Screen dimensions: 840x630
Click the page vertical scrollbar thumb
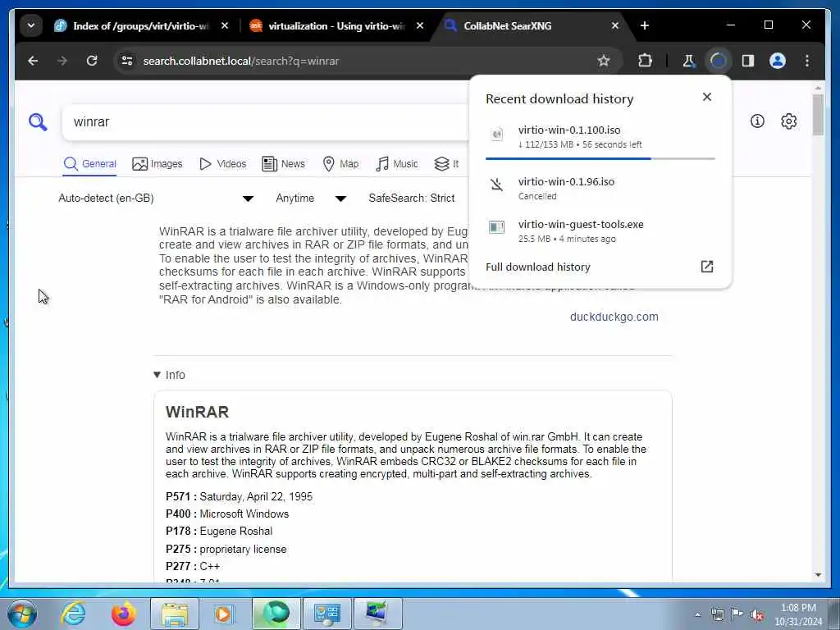coord(818,115)
